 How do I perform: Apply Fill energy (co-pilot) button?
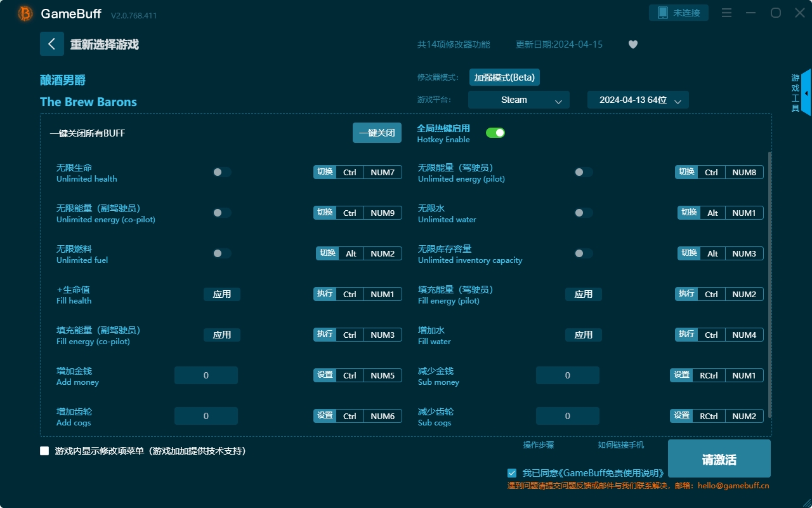point(222,335)
